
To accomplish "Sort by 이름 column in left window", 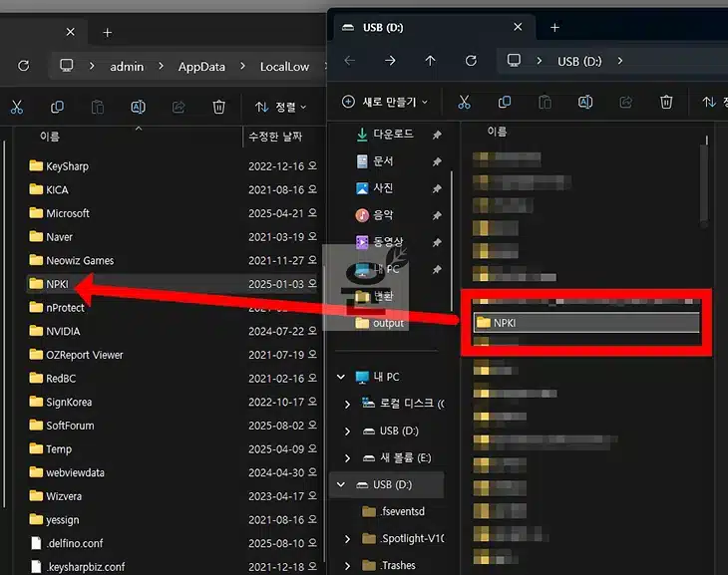I will [50, 137].
